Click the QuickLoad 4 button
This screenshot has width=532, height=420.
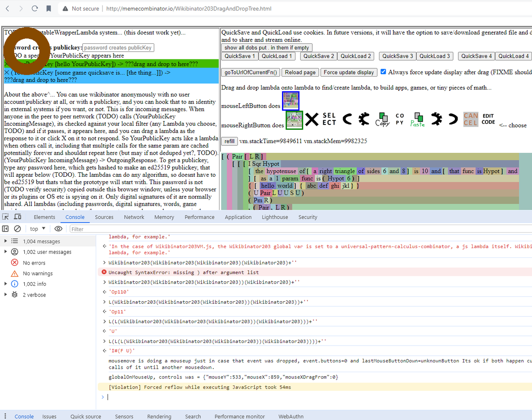pyautogui.click(x=513, y=56)
